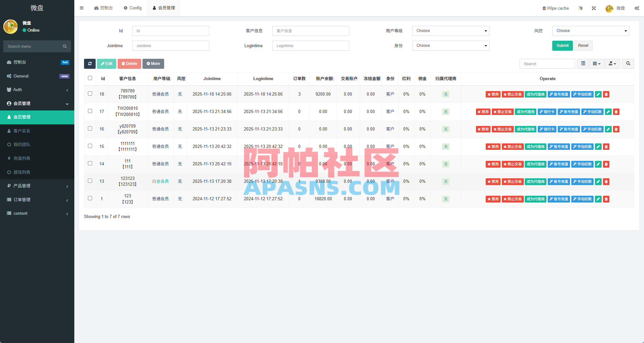Toggle the select-all header checkbox
Viewport: 644px width, 343px height.
90,78
